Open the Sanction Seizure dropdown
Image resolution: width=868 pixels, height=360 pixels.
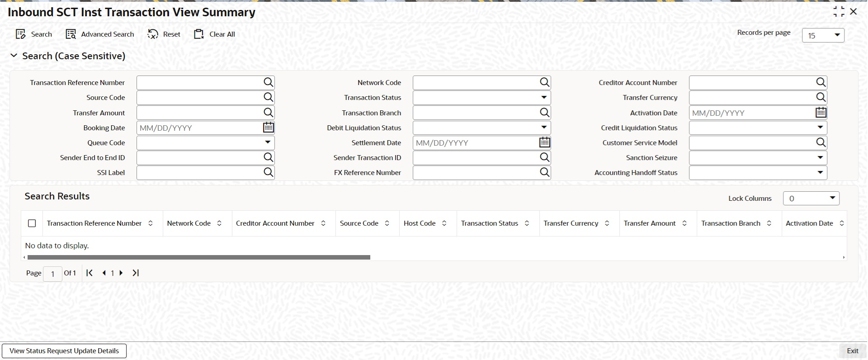coord(758,157)
